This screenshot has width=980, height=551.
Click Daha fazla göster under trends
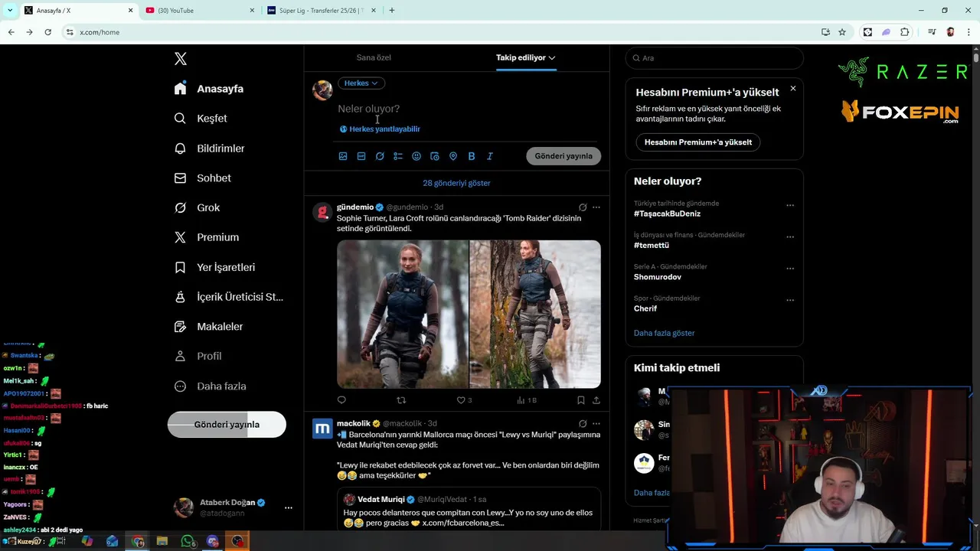tap(665, 334)
